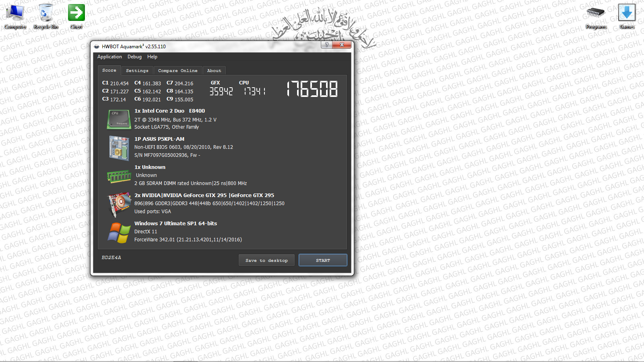Click the 1x Unknown memory heading
The width and height of the screenshot is (644, 362).
[x=150, y=167]
